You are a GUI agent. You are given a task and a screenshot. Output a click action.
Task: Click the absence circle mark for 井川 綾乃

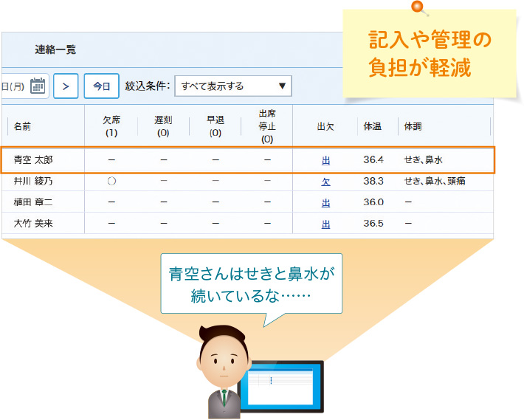click(x=111, y=181)
